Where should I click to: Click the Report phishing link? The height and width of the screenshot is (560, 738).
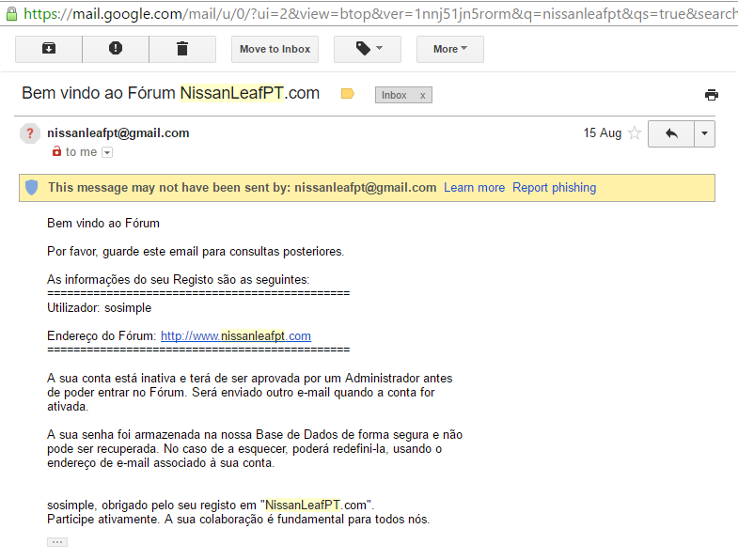click(x=555, y=188)
